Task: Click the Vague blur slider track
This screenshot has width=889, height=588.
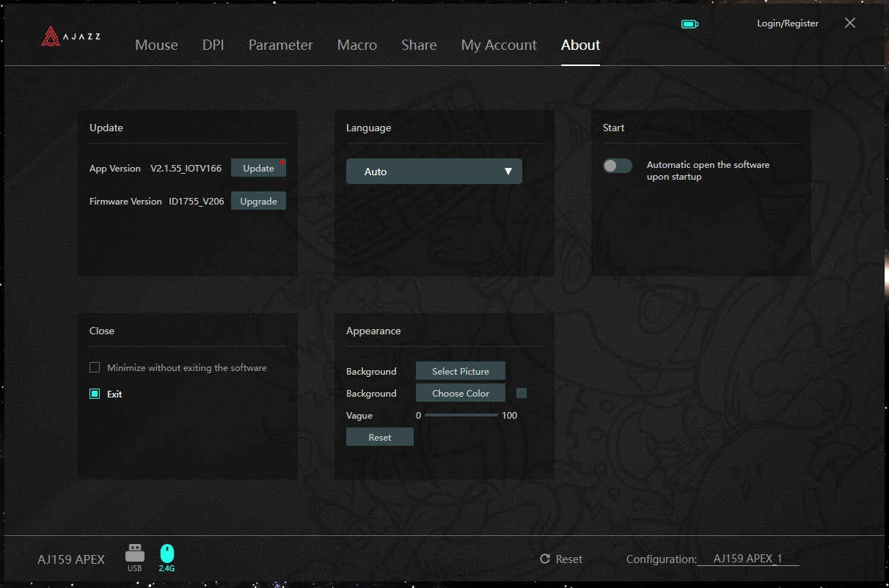Action: [461, 415]
